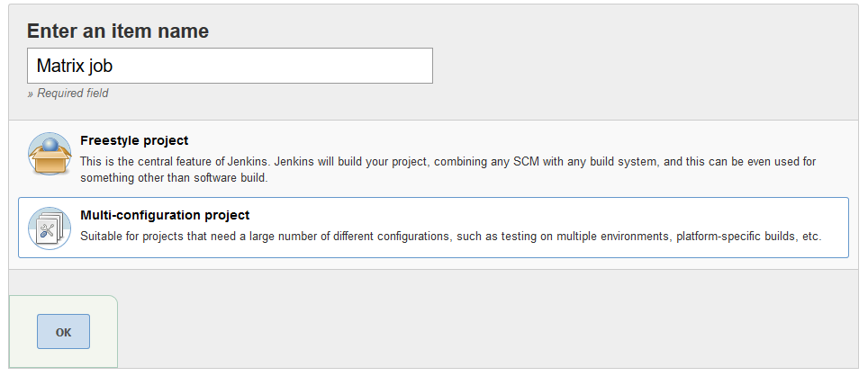Click the Freestyle project description text
The image size is (868, 376).
pos(448,170)
